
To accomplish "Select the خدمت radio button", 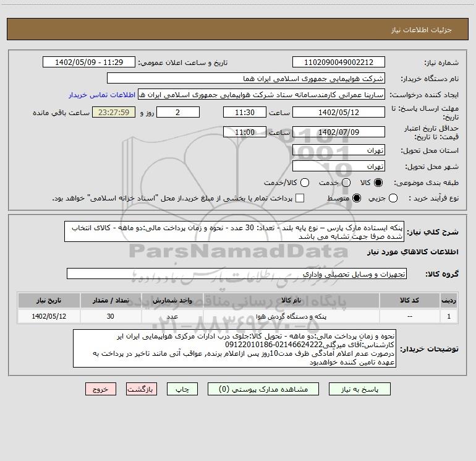I will click(346, 183).
